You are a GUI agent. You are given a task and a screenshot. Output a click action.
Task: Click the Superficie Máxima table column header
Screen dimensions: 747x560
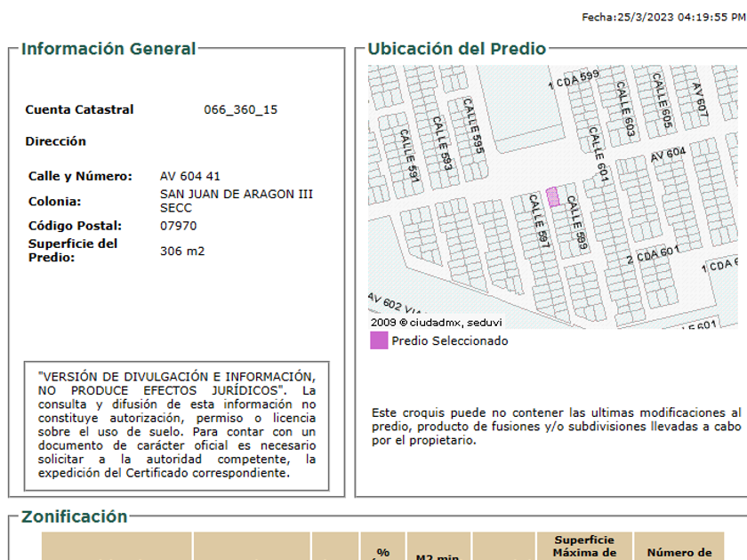(584, 547)
